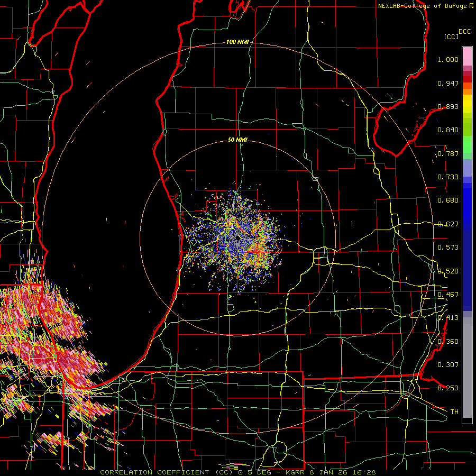Click the 50 NMI range ring label
This screenshot has height=476, width=476.
pyautogui.click(x=237, y=140)
